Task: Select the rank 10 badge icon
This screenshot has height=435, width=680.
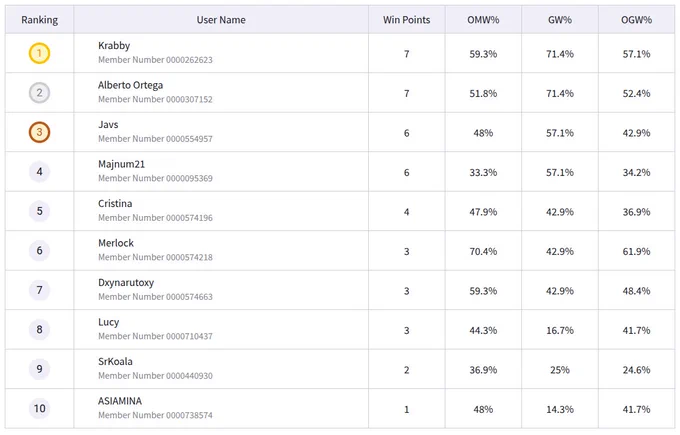Action: coord(39,409)
